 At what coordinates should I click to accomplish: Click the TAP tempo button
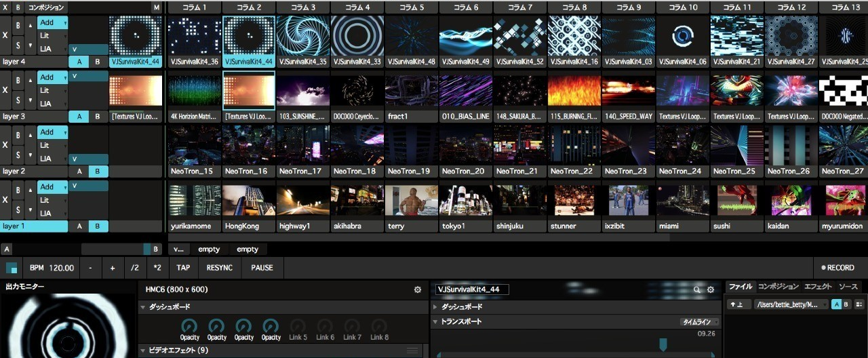[x=183, y=268]
